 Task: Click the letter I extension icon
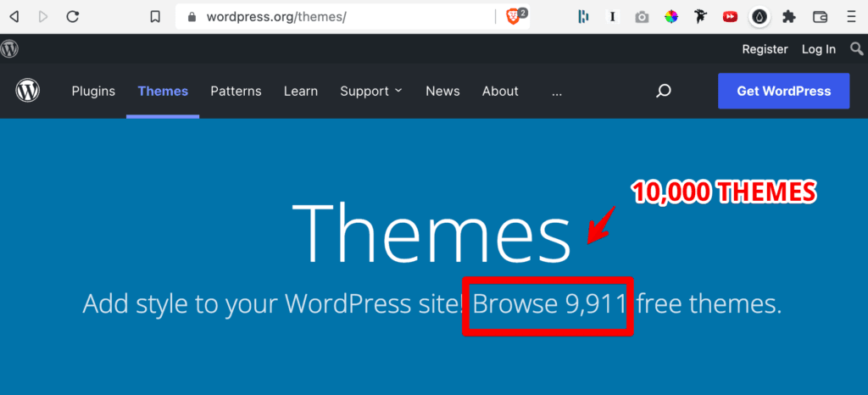click(x=612, y=17)
